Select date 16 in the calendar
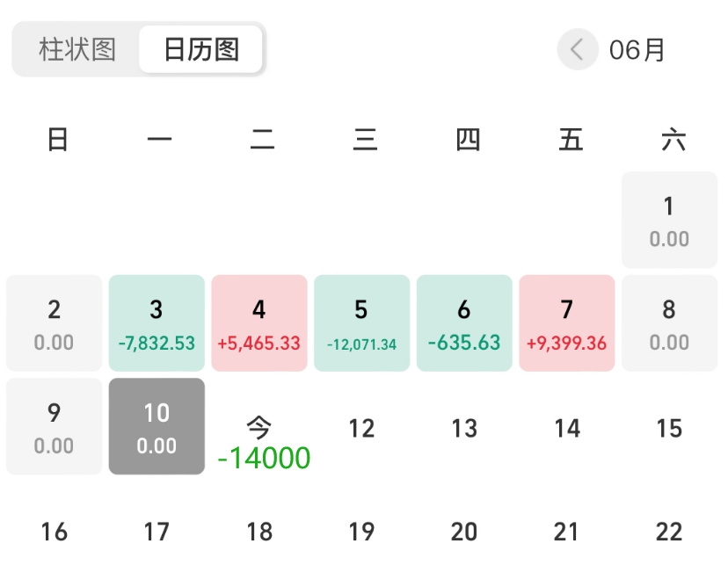Screen dimensions: 728x572 coord(54,532)
